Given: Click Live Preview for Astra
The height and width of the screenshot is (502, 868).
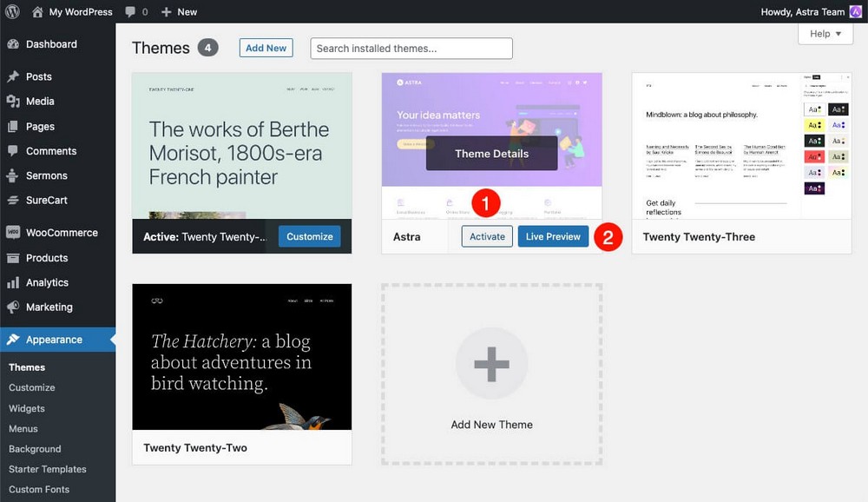Looking at the screenshot, I should 553,236.
